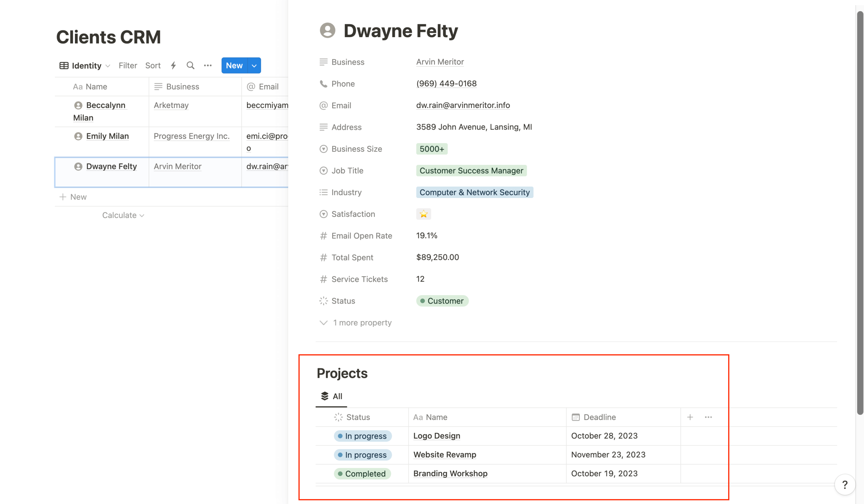This screenshot has width=864, height=504.
Task: Click the blue New button
Action: point(234,65)
